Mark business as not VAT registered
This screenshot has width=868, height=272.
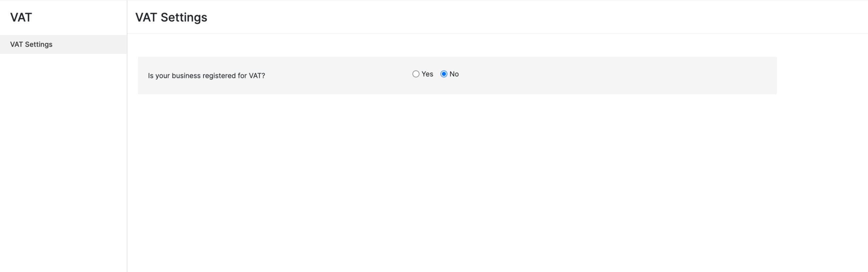tap(444, 74)
